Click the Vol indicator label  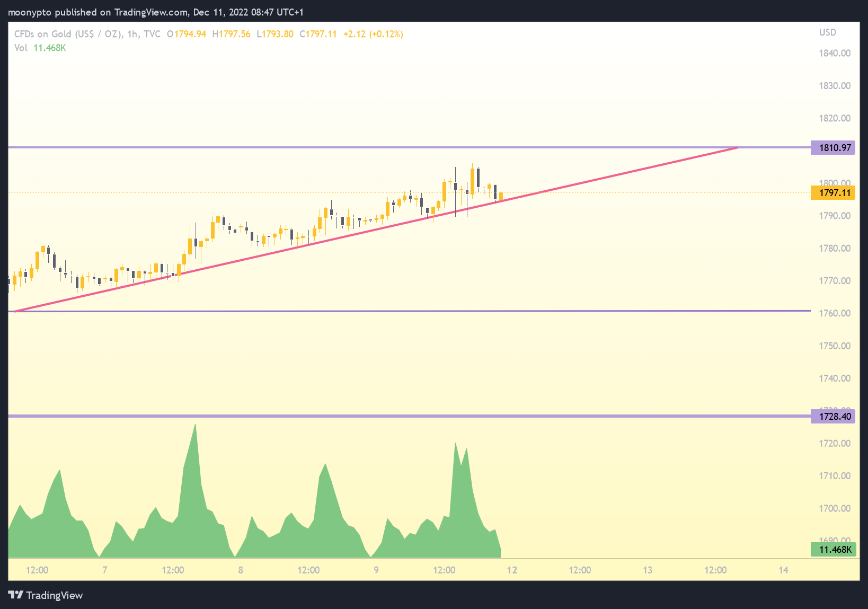pos(21,48)
